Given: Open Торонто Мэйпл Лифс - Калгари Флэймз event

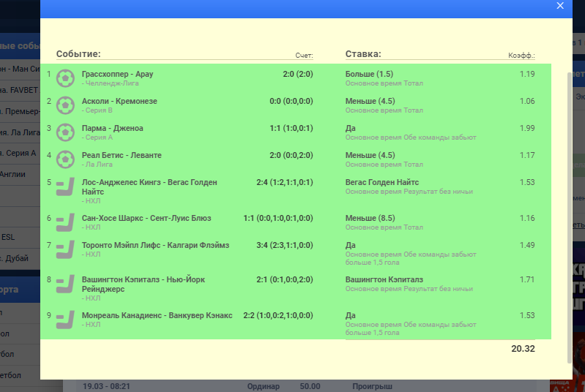Looking at the screenshot, I should coord(156,245).
